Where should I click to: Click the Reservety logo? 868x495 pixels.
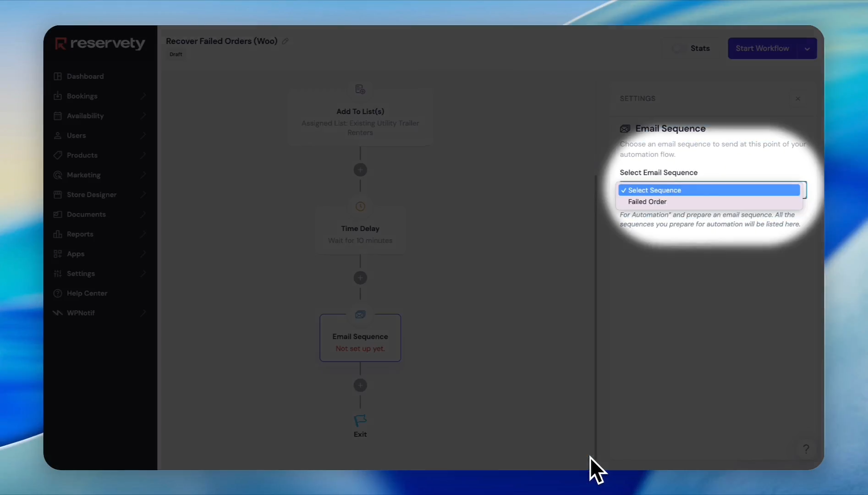tap(100, 44)
